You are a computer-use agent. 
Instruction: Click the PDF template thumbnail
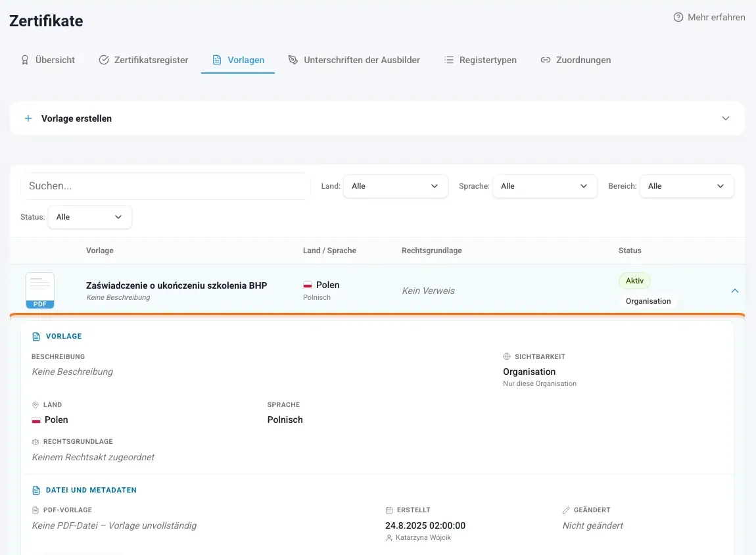point(40,290)
